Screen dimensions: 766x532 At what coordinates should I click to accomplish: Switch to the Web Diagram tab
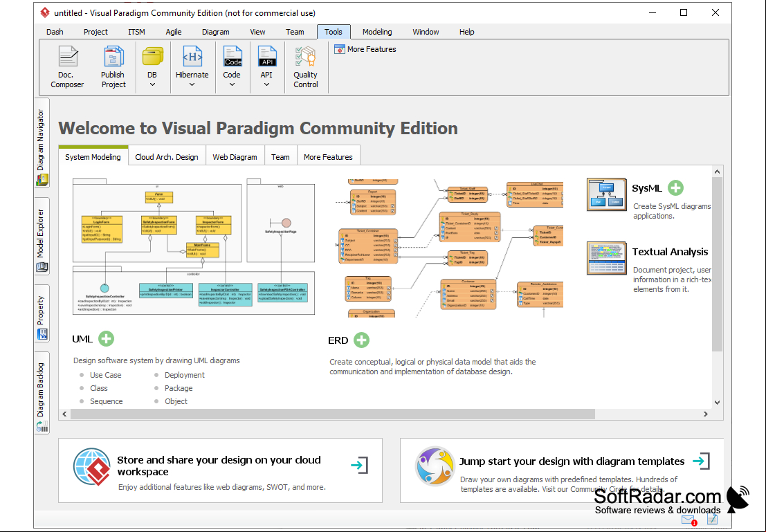(x=235, y=157)
